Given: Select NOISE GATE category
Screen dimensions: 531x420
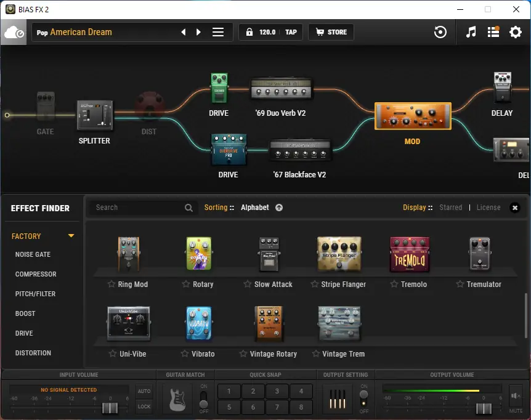Looking at the screenshot, I should pyautogui.click(x=33, y=254).
